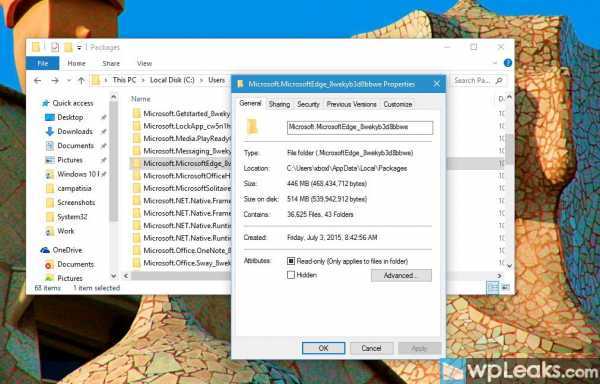Close the Properties dialog

tap(437, 84)
